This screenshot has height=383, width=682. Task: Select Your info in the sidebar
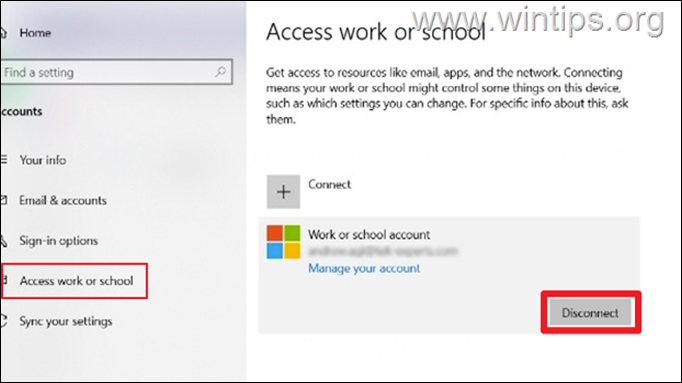point(43,160)
